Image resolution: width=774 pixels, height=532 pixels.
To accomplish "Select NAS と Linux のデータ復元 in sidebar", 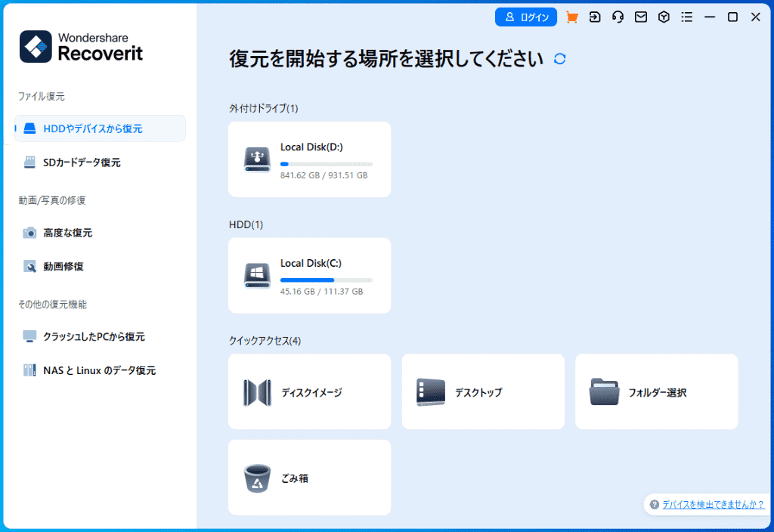I will 101,370.
